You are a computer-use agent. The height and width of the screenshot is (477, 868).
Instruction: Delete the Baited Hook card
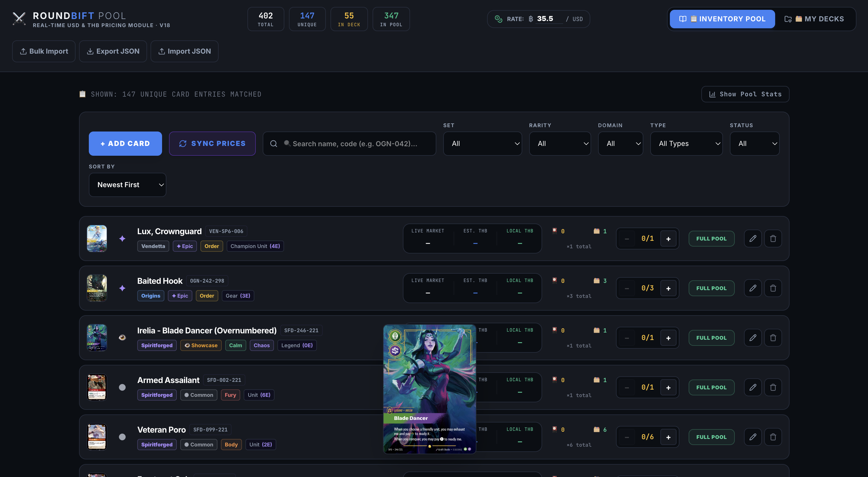click(x=773, y=288)
